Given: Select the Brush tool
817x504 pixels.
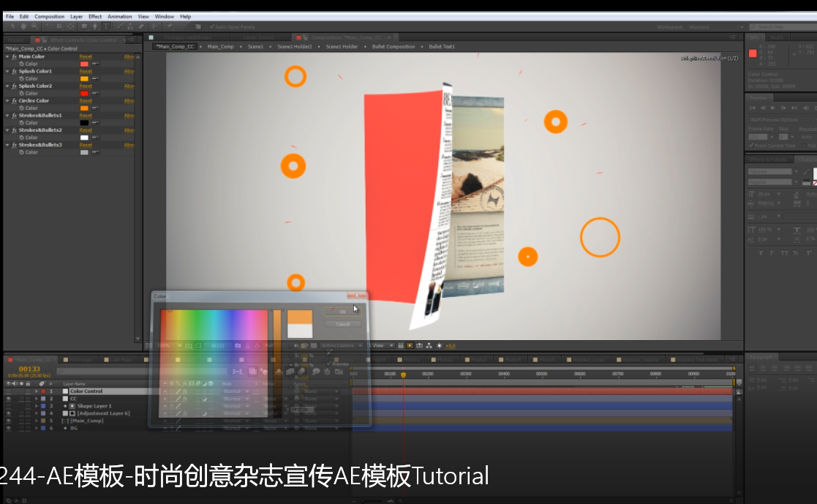Looking at the screenshot, I should pos(121,26).
